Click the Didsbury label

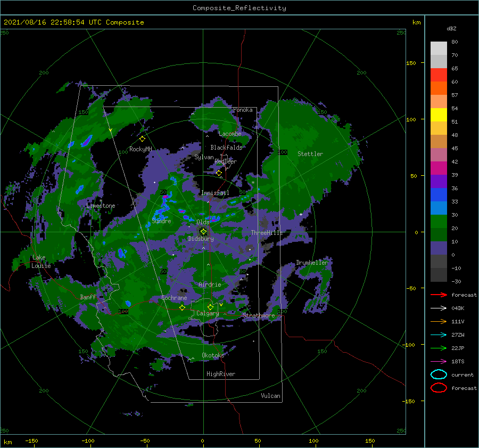(x=201, y=239)
